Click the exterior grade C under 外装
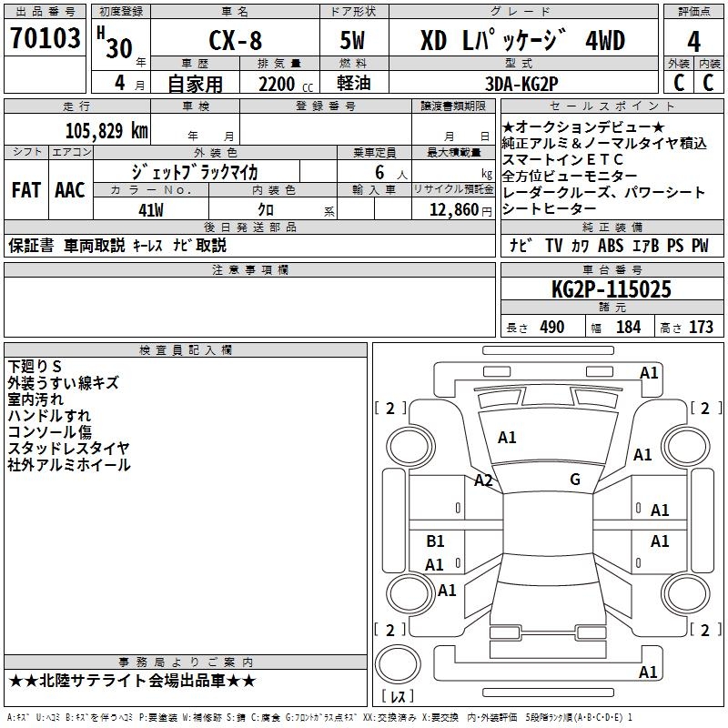Screen dimensions: 728x728 pyautogui.click(x=679, y=83)
